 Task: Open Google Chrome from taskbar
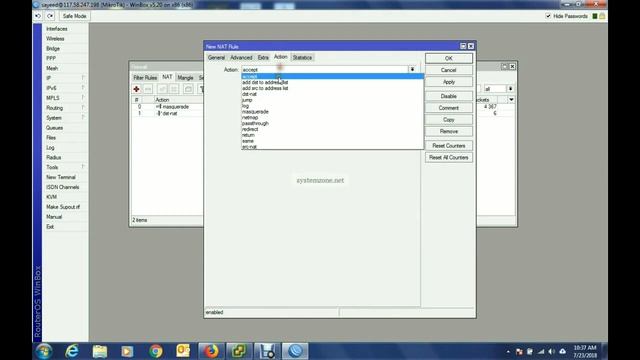(156, 351)
